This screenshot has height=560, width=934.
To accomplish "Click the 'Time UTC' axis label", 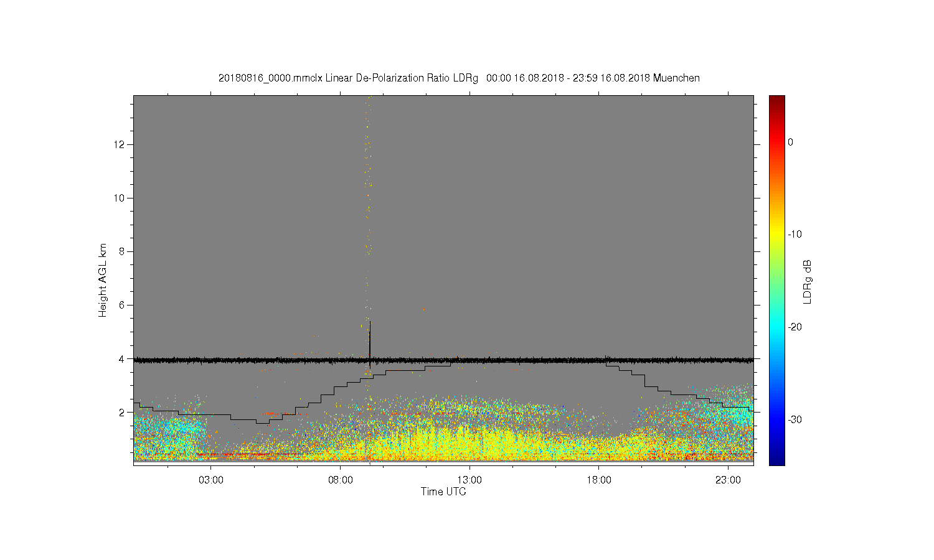I will (443, 492).
